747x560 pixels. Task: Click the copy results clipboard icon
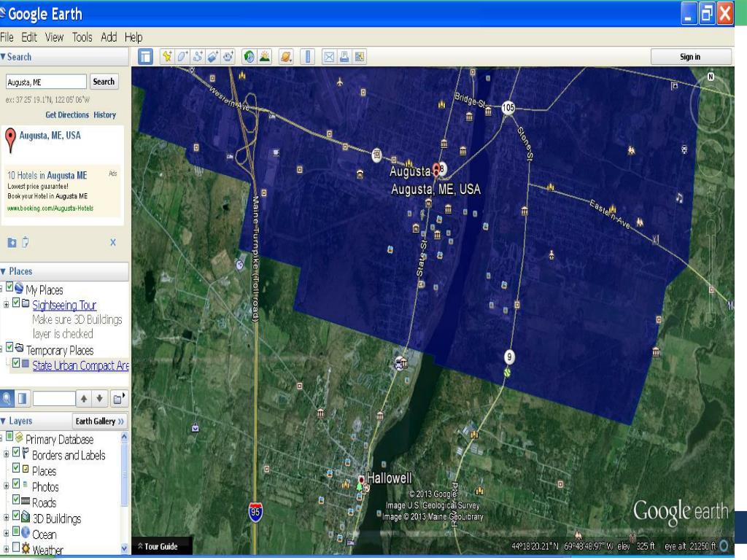coord(26,242)
